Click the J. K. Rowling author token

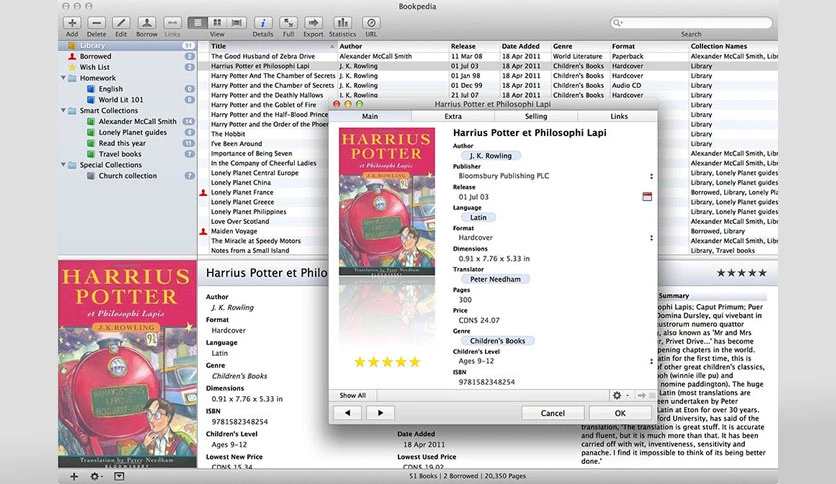point(491,156)
